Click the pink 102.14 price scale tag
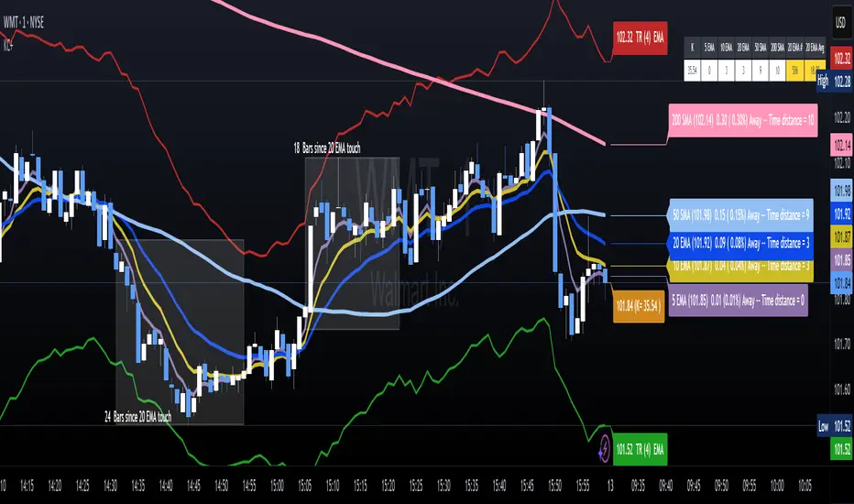The image size is (854, 504). click(x=841, y=145)
